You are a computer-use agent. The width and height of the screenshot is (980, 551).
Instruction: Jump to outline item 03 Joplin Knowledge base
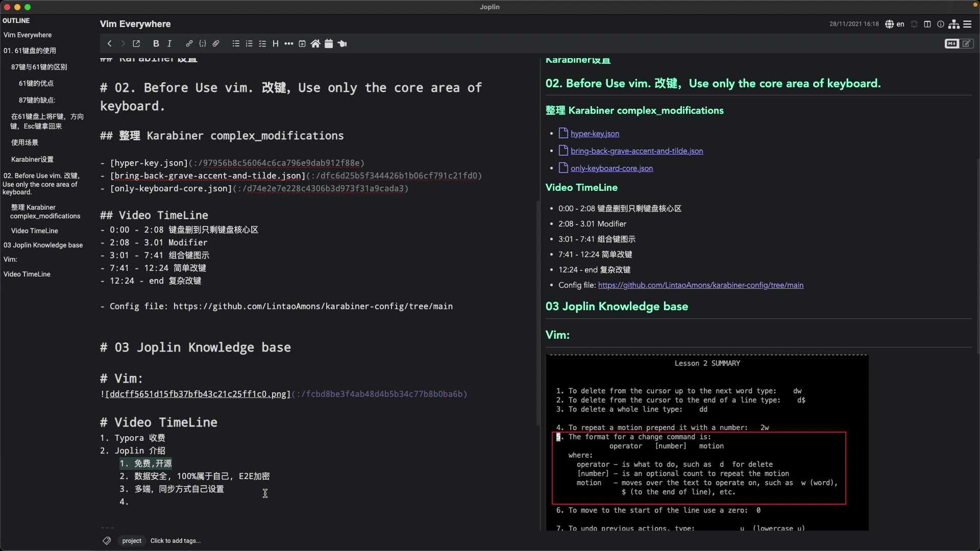43,245
